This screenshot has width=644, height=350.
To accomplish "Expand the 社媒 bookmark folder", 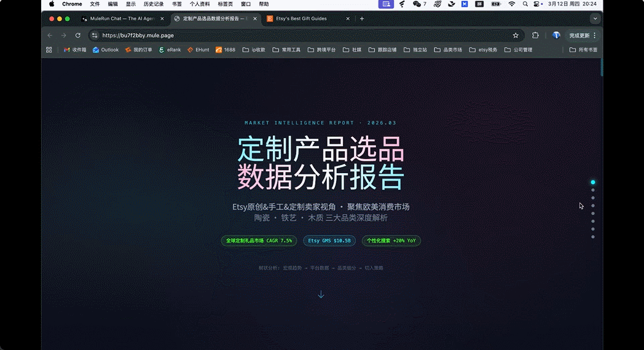I will point(352,50).
